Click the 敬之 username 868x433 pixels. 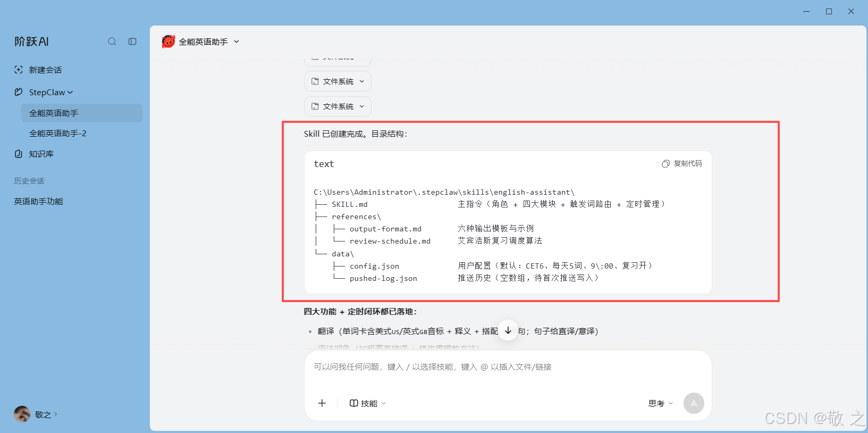43,414
